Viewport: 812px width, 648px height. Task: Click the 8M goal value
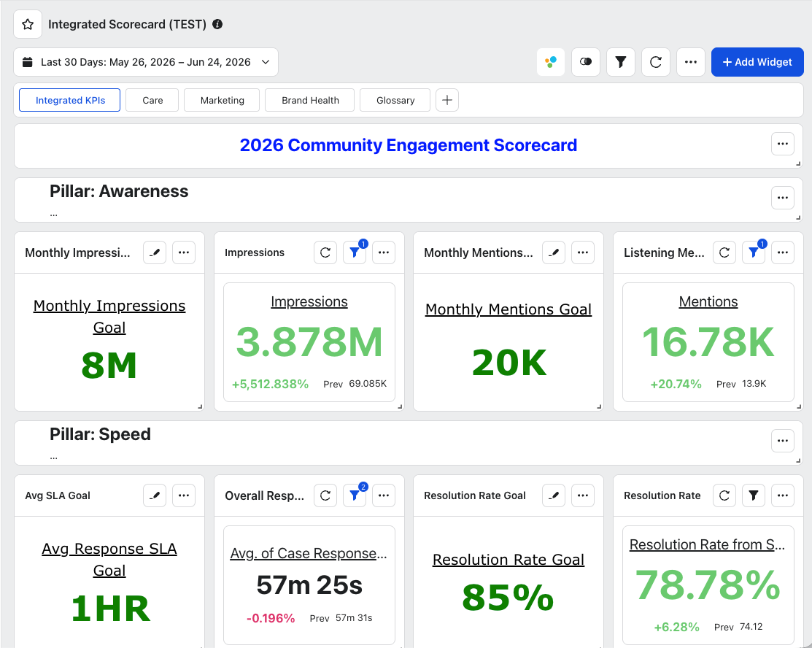pos(109,365)
